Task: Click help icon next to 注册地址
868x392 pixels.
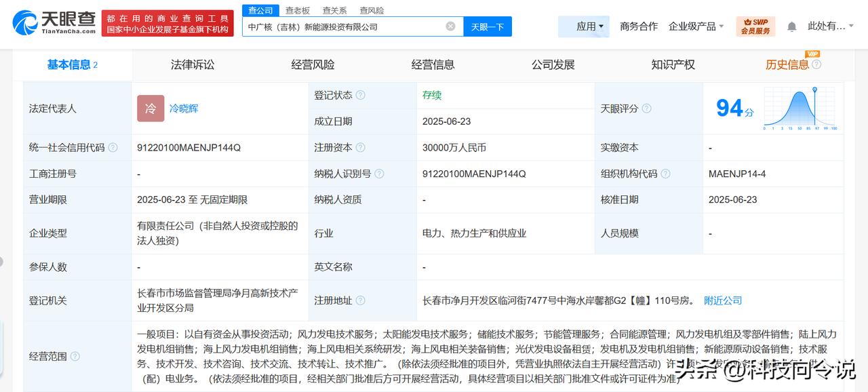Action: pyautogui.click(x=361, y=300)
